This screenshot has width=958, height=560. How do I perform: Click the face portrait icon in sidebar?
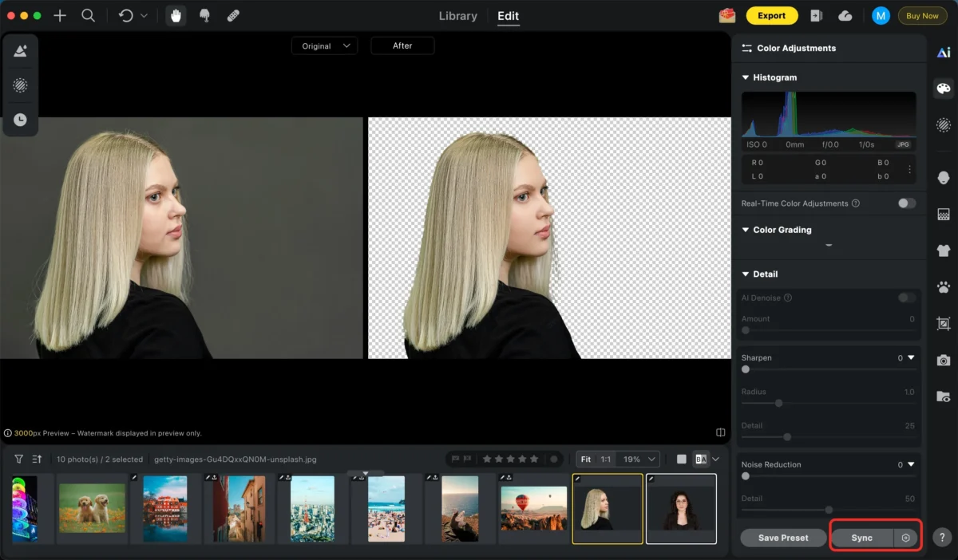(944, 177)
